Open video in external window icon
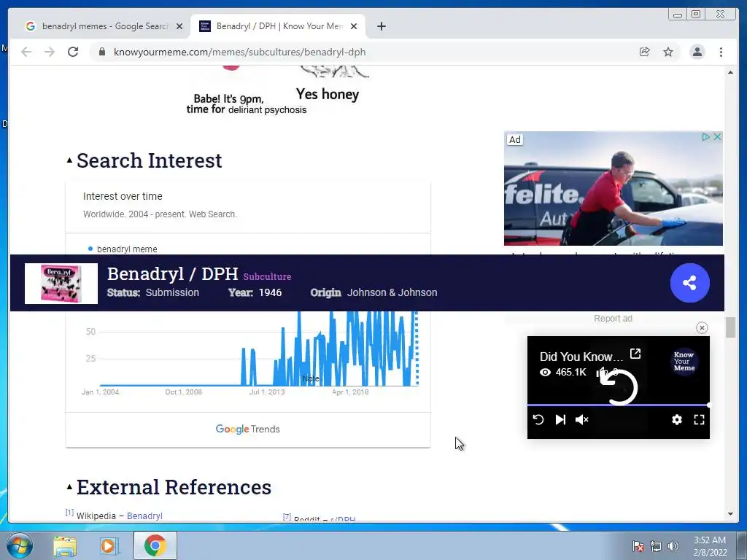This screenshot has width=747, height=560. (635, 354)
